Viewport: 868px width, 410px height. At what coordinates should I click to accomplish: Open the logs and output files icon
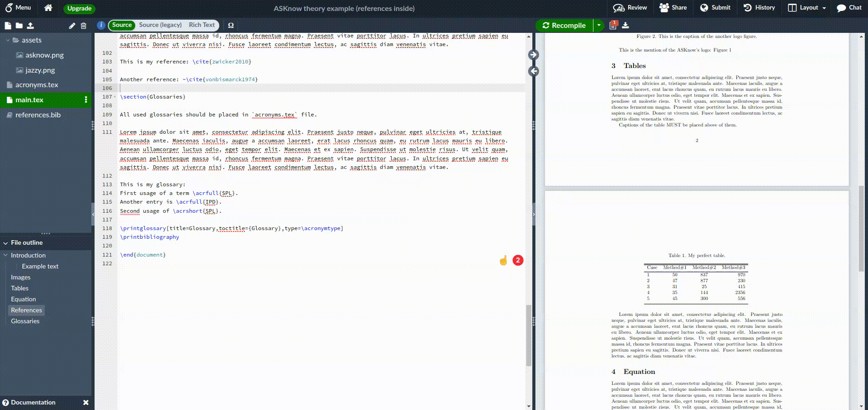[x=613, y=26]
